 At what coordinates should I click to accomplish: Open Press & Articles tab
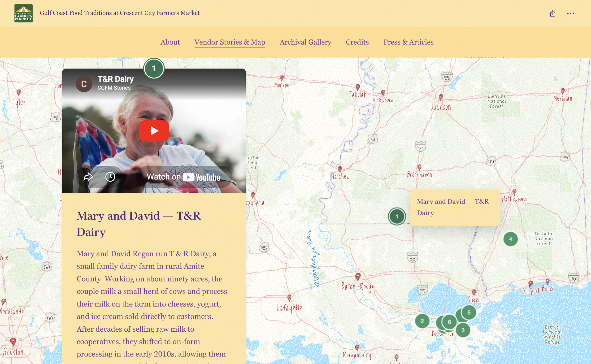click(x=408, y=42)
